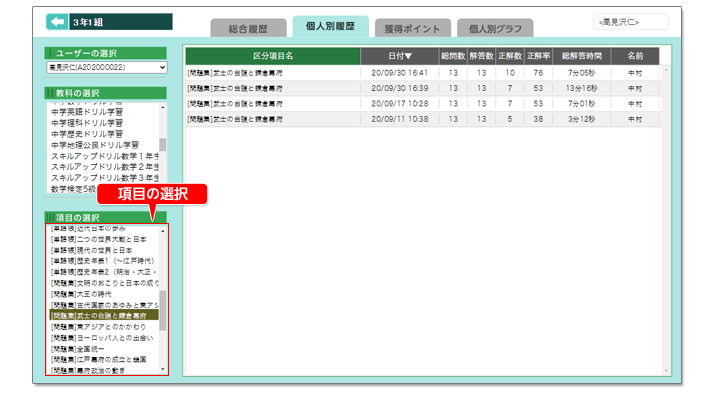
Task: Click the history table scroll-up arrow
Action: tap(666, 70)
